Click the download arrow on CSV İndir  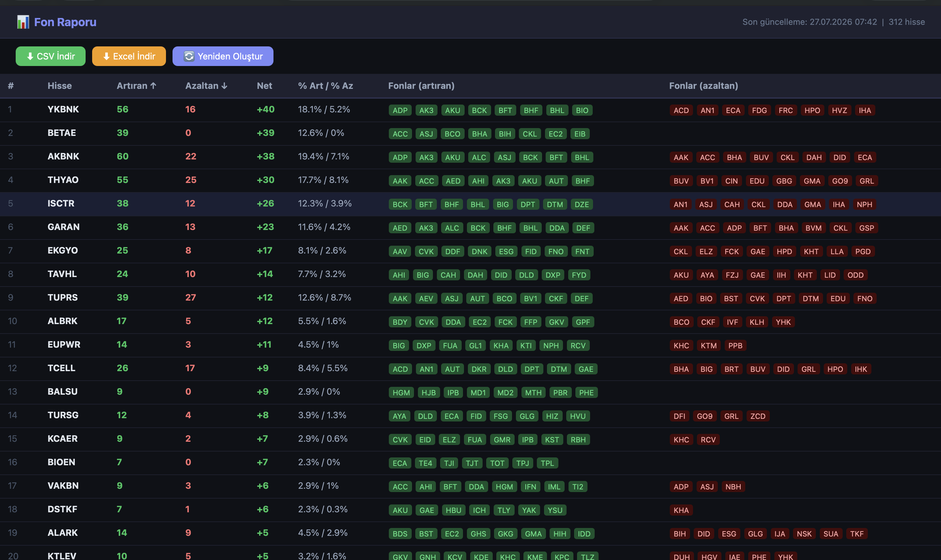pos(30,56)
